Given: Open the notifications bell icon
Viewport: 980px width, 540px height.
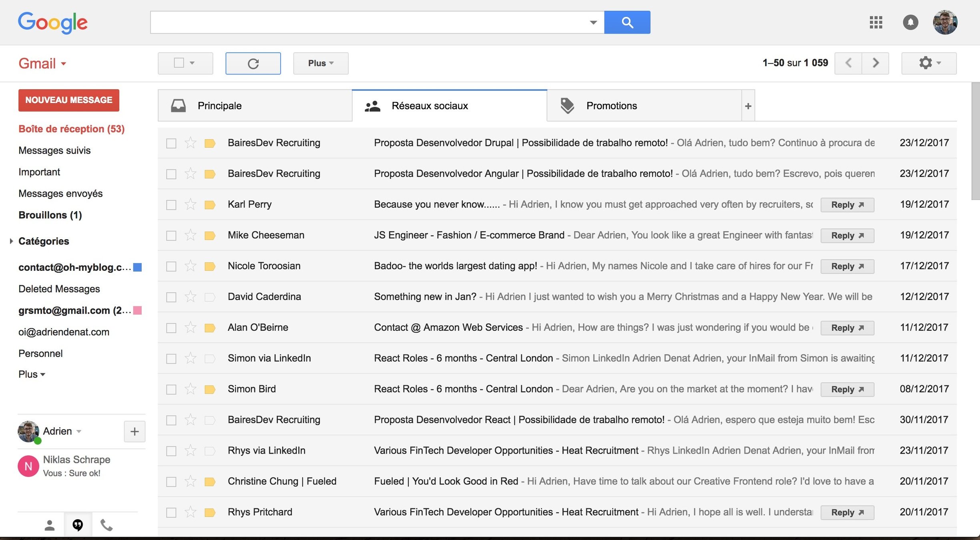Looking at the screenshot, I should 910,22.
